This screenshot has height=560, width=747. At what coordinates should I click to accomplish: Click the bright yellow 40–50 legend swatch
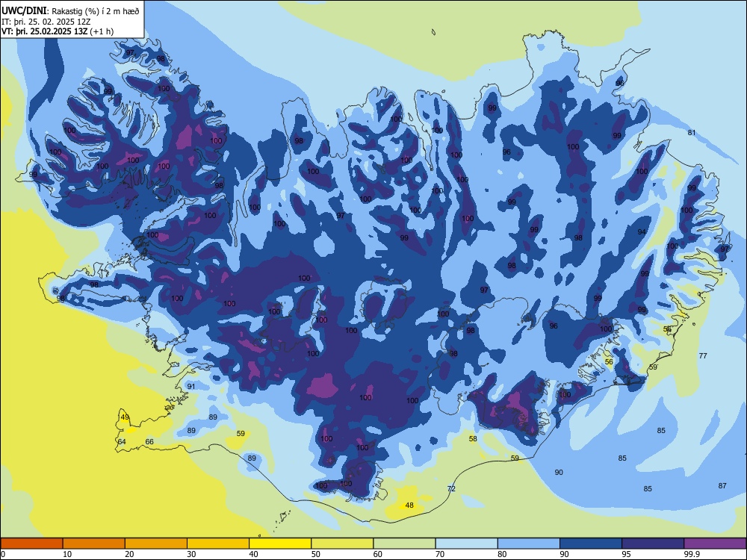280,544
